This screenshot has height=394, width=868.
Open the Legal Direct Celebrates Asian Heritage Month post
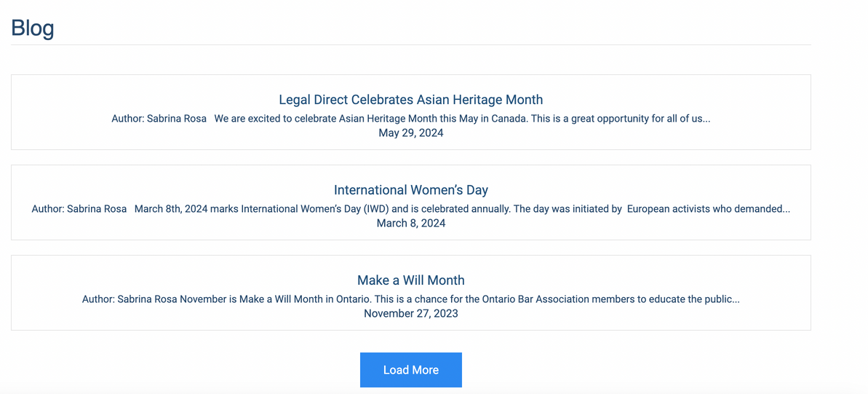[x=410, y=100]
